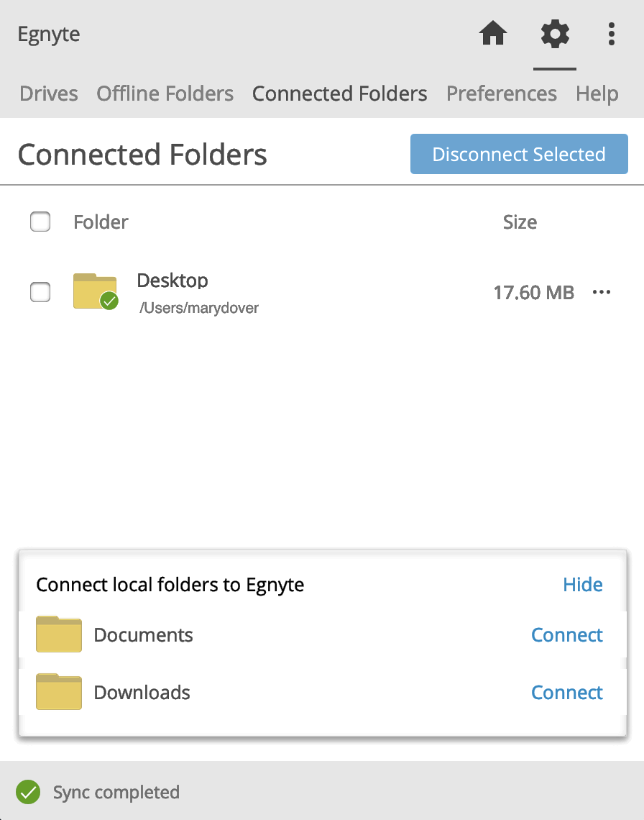Switch to the Drives tab
This screenshot has height=820, width=644.
click(49, 94)
